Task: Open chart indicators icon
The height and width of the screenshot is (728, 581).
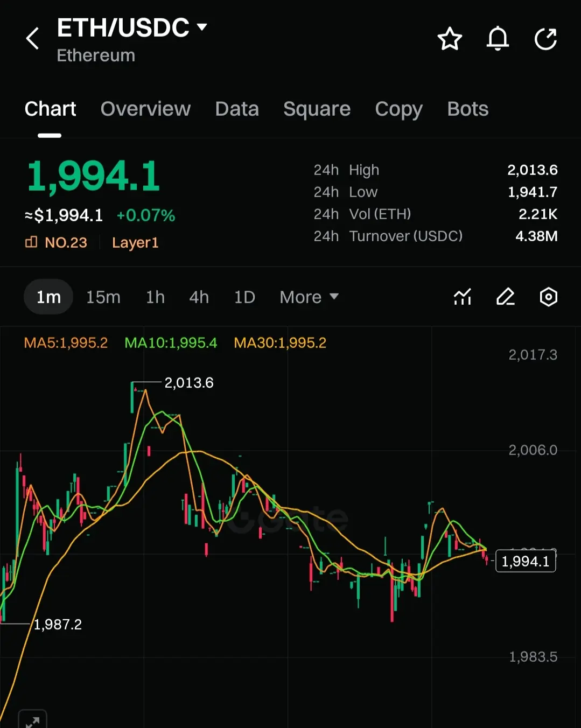Action: click(463, 297)
